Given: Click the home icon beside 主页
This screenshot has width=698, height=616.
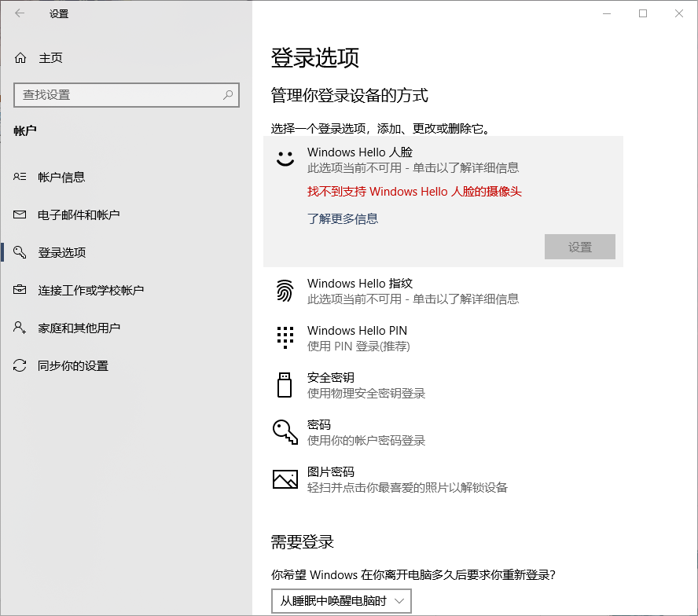Looking at the screenshot, I should point(20,58).
